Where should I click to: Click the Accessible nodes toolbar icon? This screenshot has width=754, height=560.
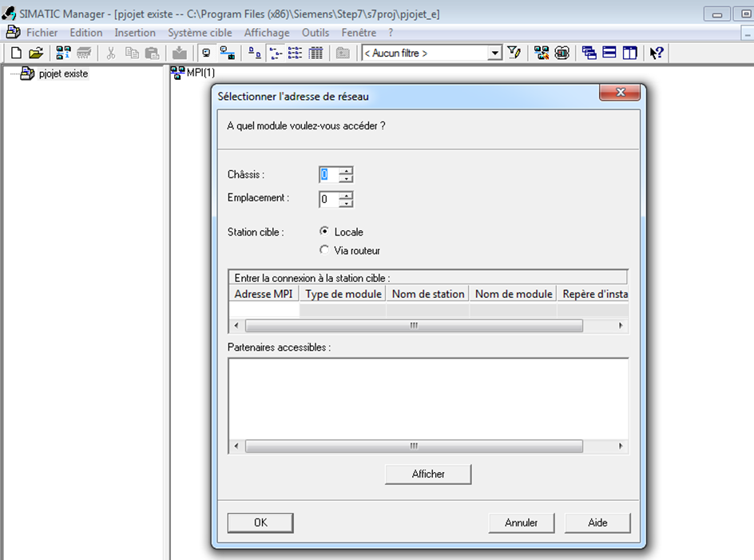coord(63,53)
